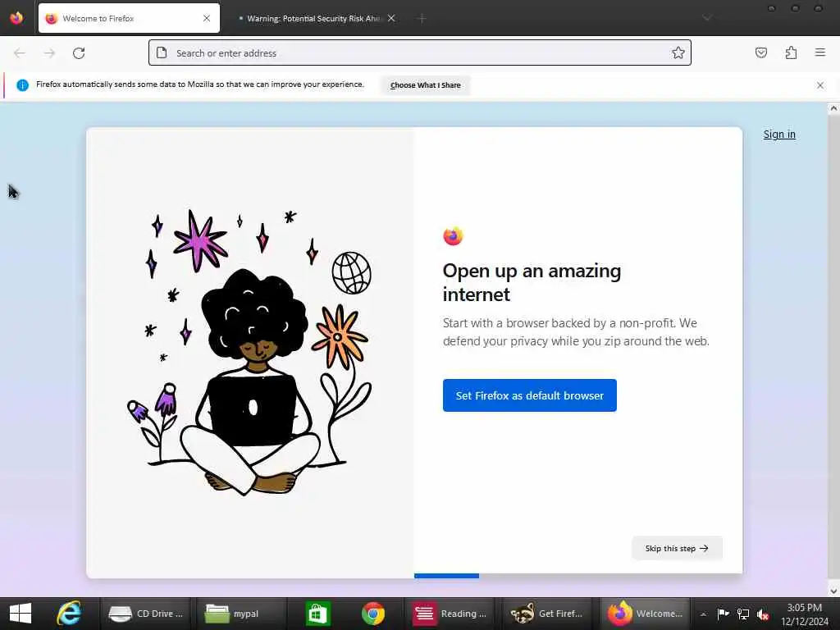This screenshot has width=840, height=630.
Task: Switch to the Welcome to Firefox tab
Action: 129,18
